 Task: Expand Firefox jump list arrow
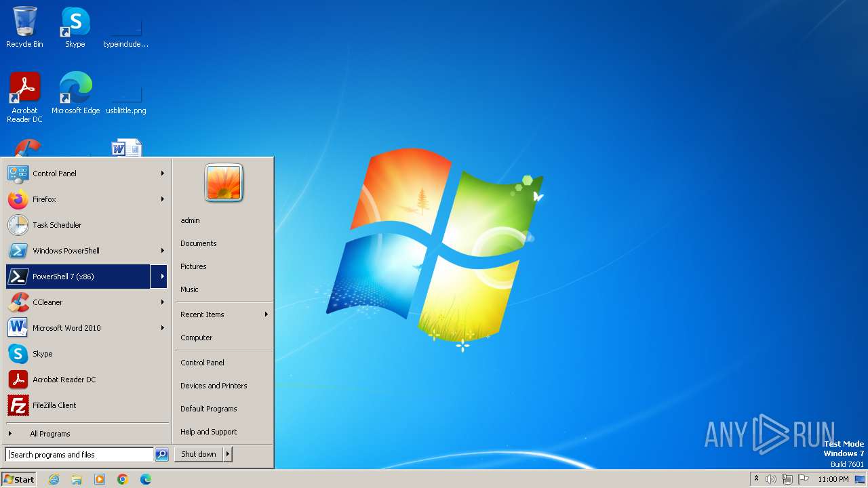162,199
